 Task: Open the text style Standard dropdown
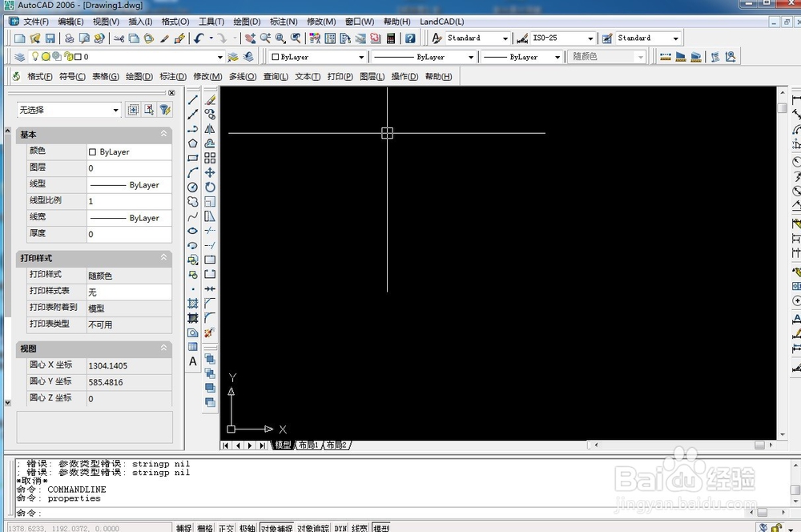pos(478,38)
